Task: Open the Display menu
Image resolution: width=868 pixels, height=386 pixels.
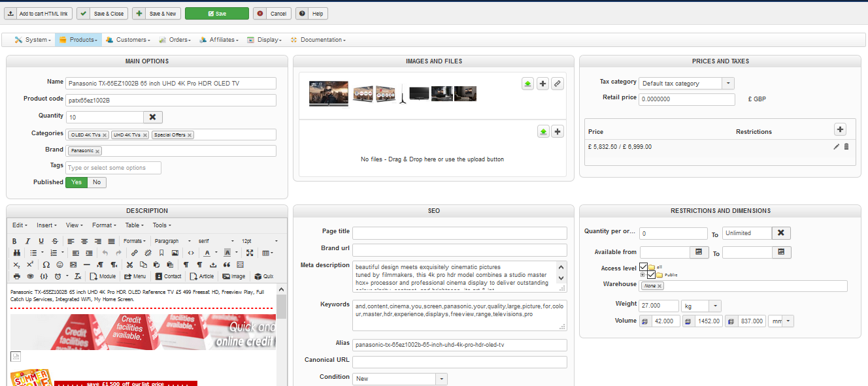Action: point(265,40)
